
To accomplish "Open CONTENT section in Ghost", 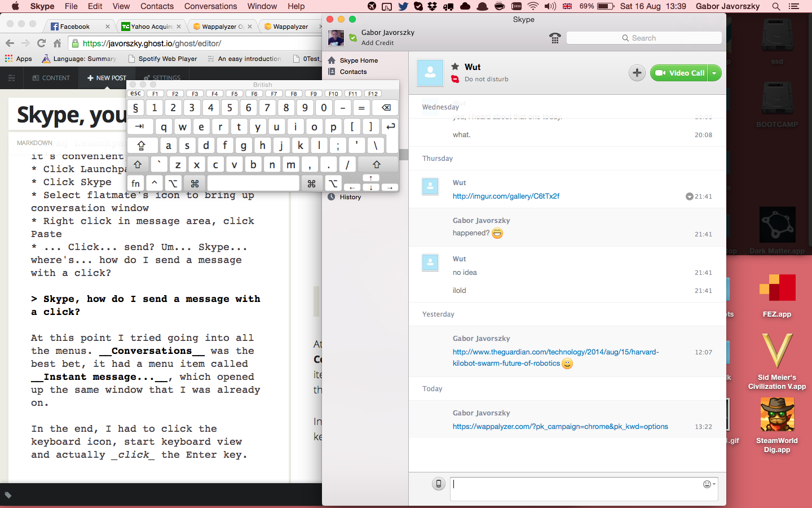I will [51, 78].
